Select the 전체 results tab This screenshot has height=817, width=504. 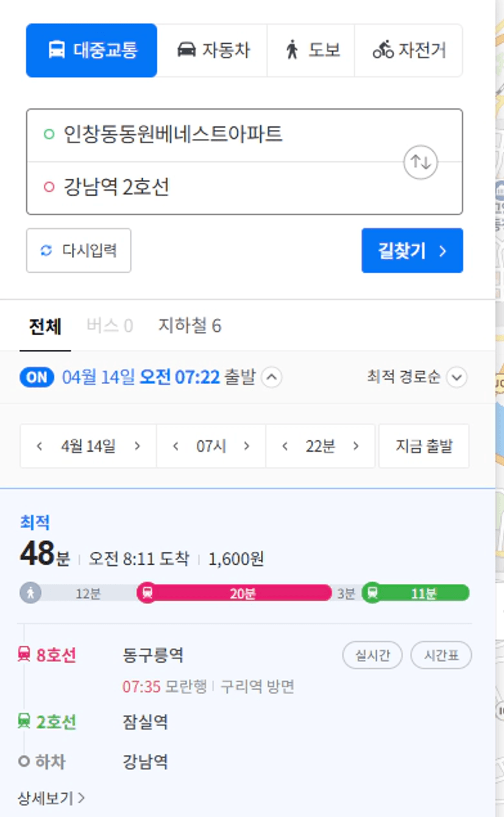tap(45, 326)
